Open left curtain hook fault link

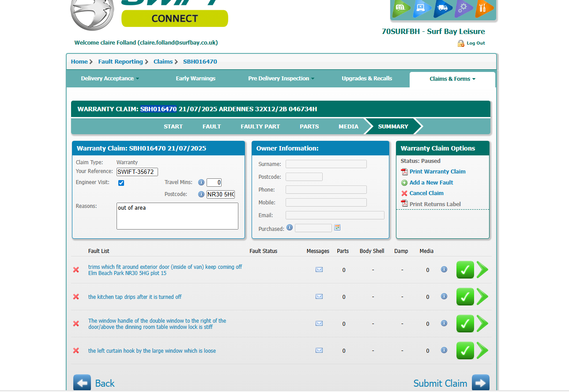pyautogui.click(x=152, y=351)
